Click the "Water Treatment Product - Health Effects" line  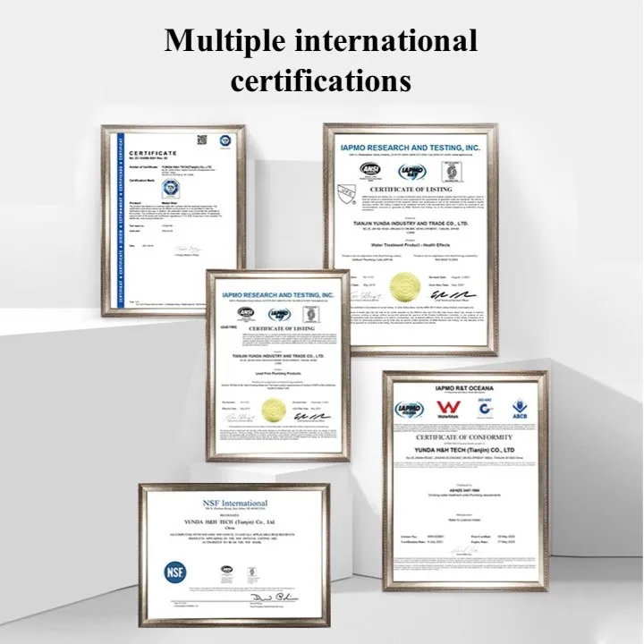(x=411, y=245)
